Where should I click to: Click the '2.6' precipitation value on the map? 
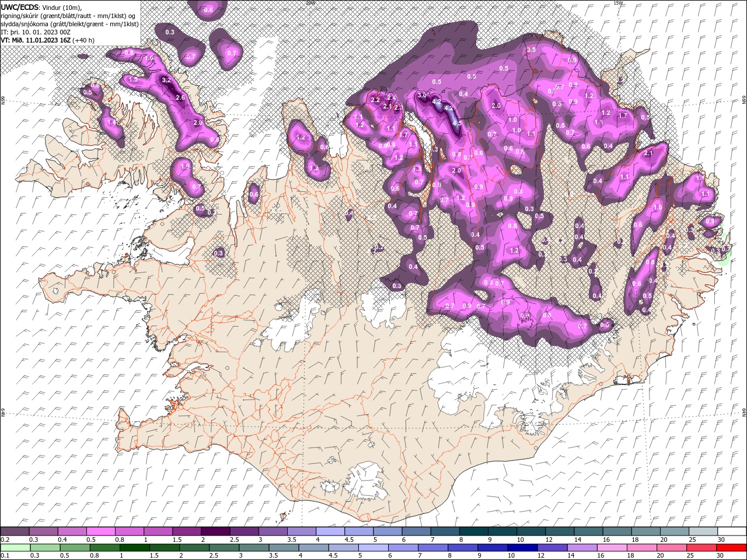[x=180, y=97]
